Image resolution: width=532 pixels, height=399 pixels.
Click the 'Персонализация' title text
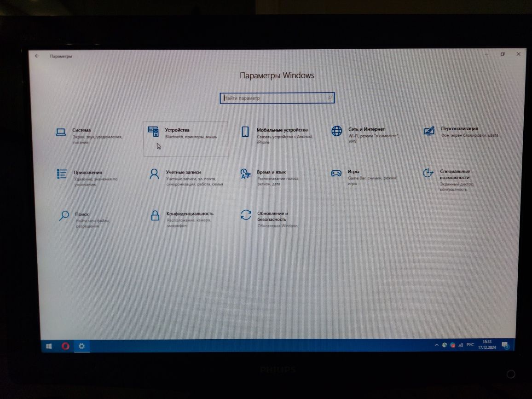coord(459,128)
